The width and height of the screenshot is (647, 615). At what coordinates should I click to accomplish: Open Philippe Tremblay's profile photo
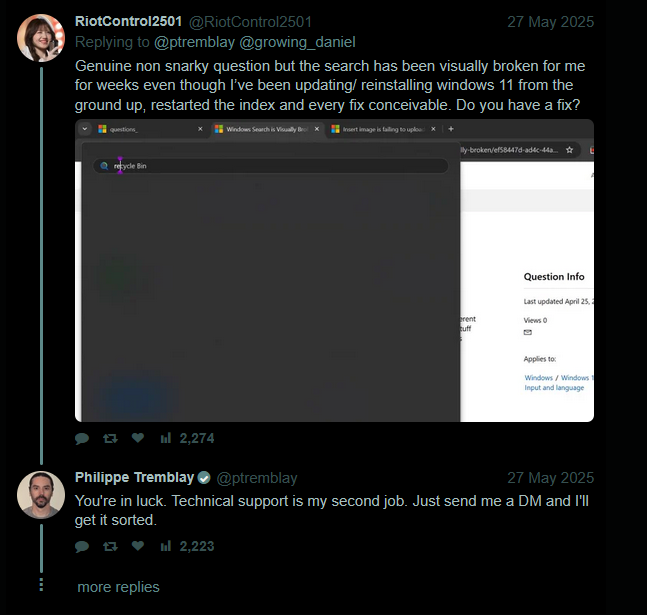41,494
